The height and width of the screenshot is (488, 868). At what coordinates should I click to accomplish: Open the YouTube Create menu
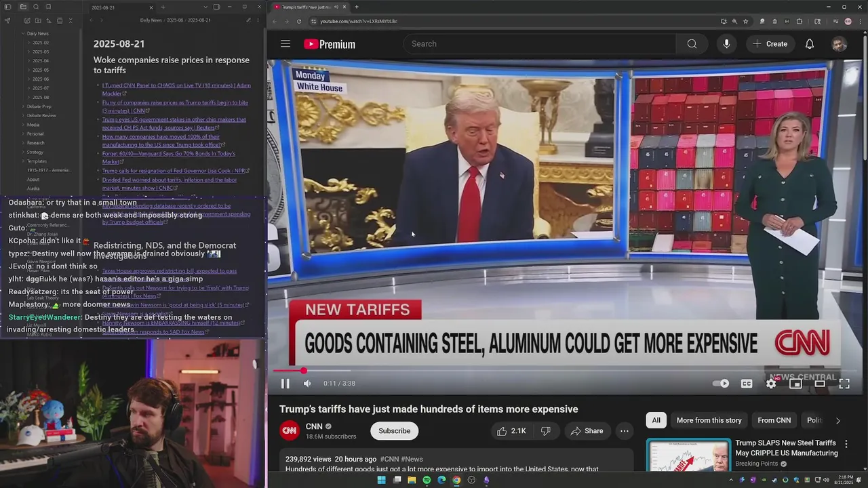pyautogui.click(x=770, y=44)
